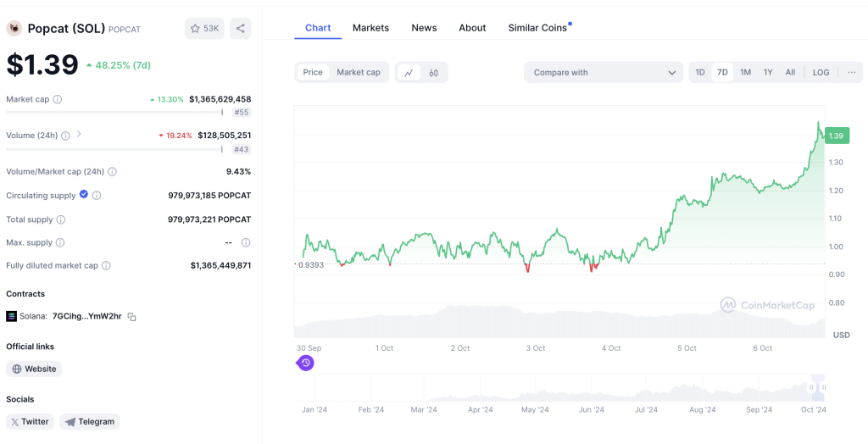Click the 979,973,185 POPCAT circulating value

pyautogui.click(x=209, y=196)
